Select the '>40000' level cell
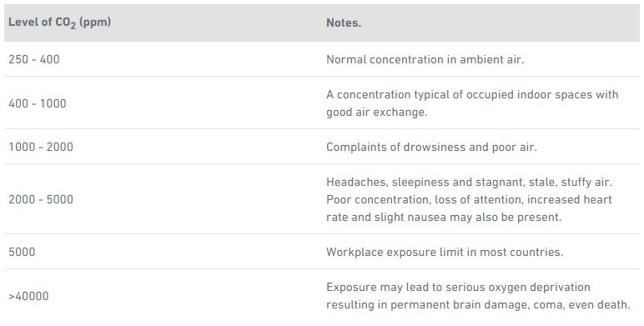Viewport: 644px width, 326px height. (x=28, y=296)
